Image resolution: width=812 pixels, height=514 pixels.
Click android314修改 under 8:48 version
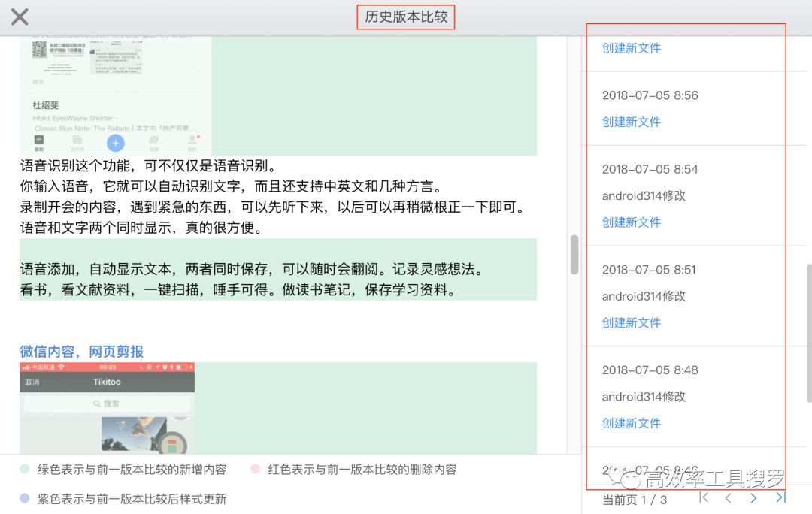point(644,397)
